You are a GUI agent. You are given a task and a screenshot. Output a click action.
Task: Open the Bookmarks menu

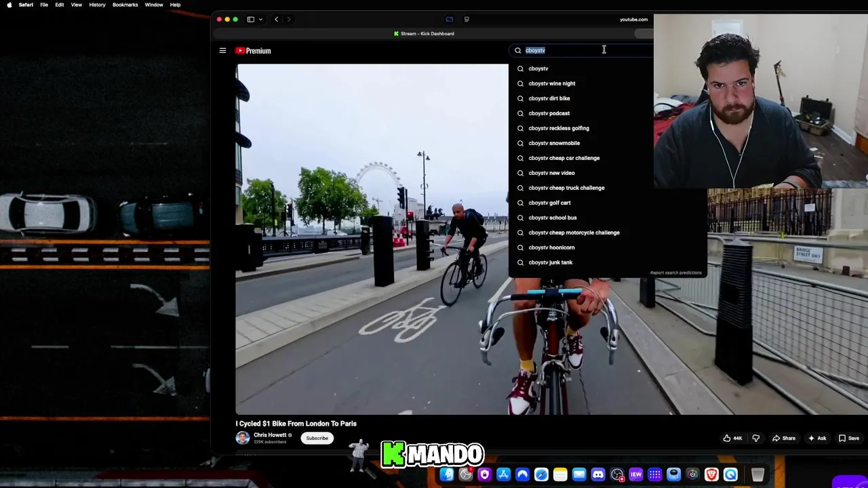[x=125, y=5]
